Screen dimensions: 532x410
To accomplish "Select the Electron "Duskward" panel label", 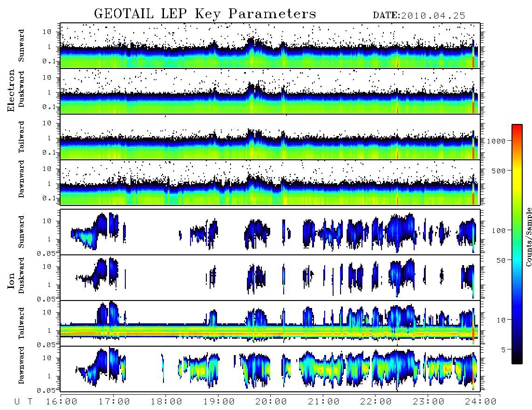I will click(21, 89).
